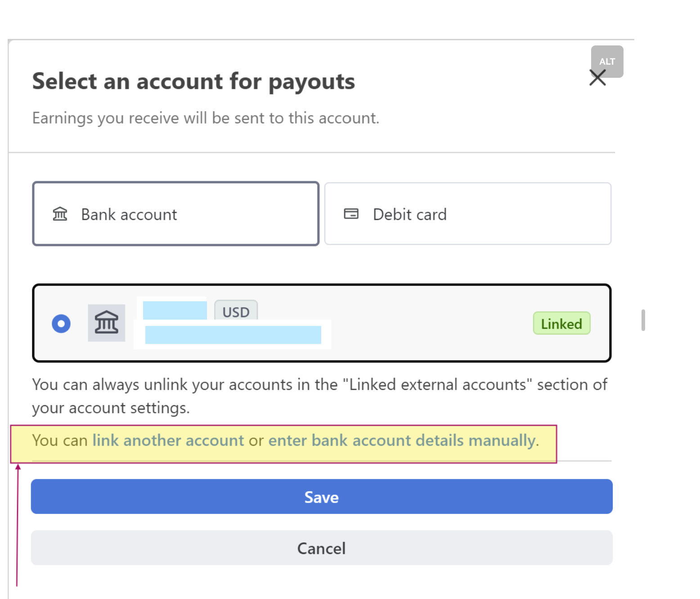Click the redacted account number details

pyautogui.click(x=233, y=335)
